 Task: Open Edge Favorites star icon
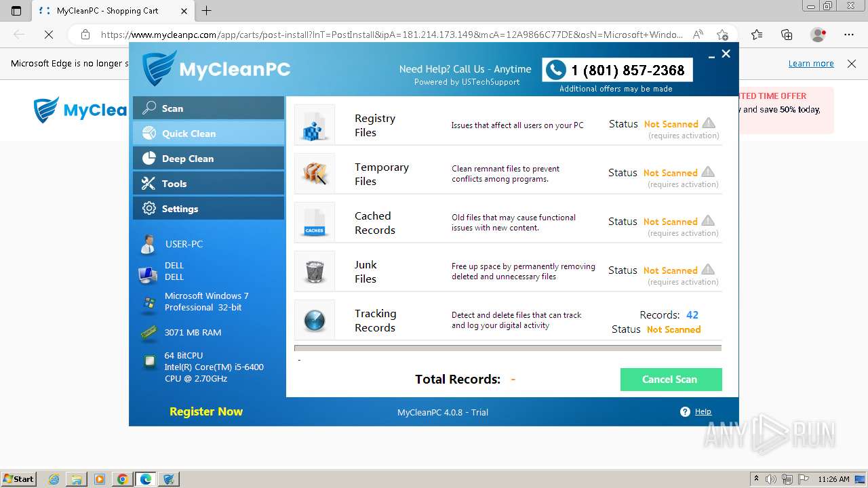[757, 35]
